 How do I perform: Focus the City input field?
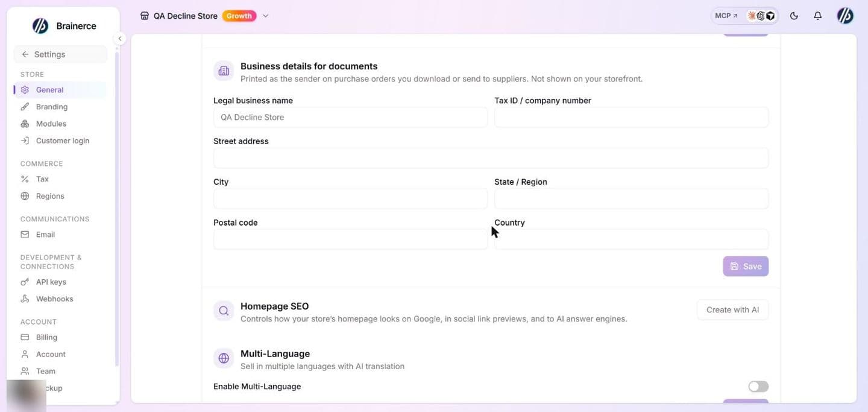(x=350, y=198)
